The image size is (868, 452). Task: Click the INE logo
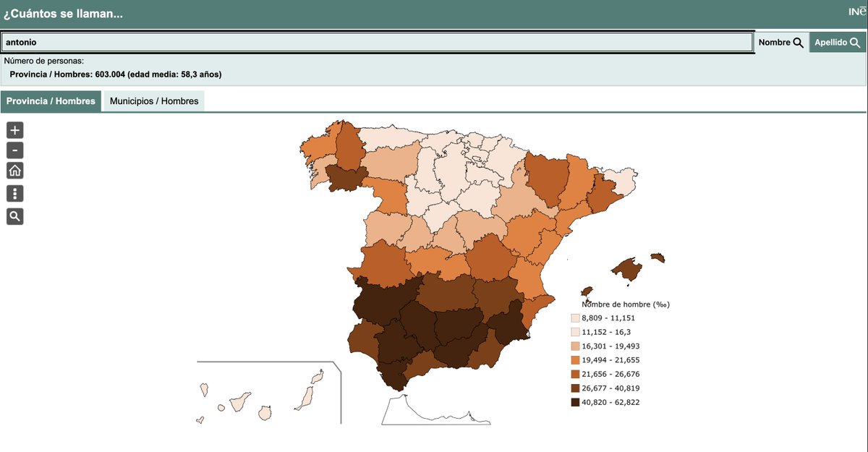856,11
